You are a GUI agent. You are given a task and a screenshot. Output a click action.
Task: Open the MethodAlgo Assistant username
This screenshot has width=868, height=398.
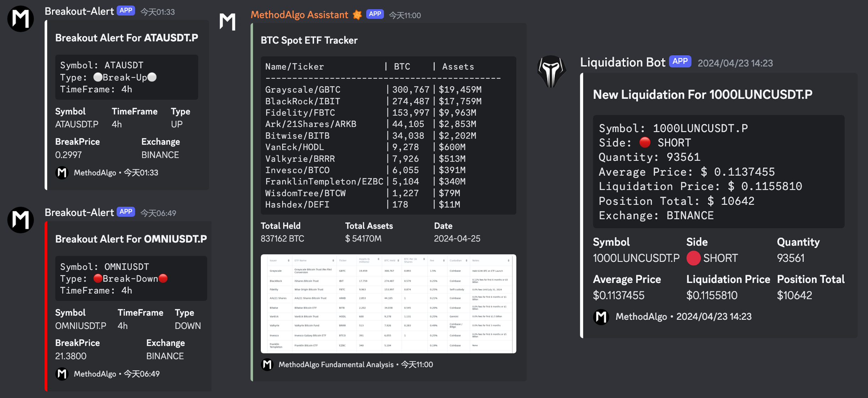pos(299,15)
